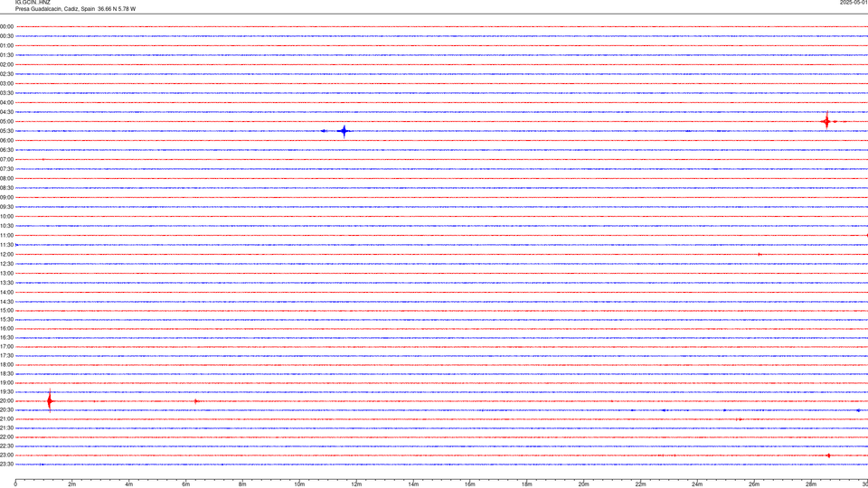Select the 19:30 trace time label
The height and width of the screenshot is (488, 868).
pos(6,392)
